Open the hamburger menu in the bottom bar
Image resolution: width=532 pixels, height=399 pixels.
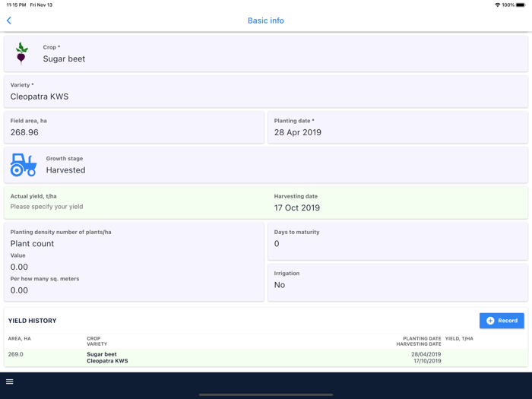click(x=9, y=382)
